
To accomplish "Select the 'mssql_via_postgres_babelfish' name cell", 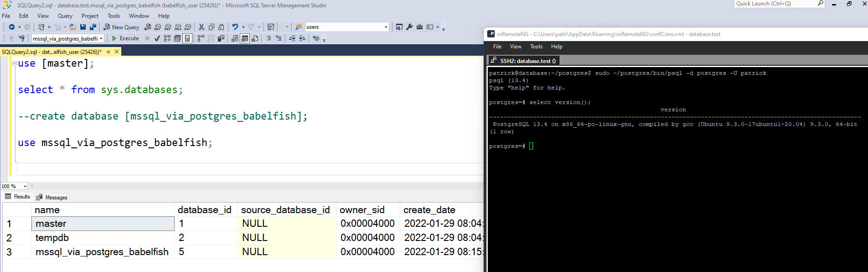I will tap(103, 252).
